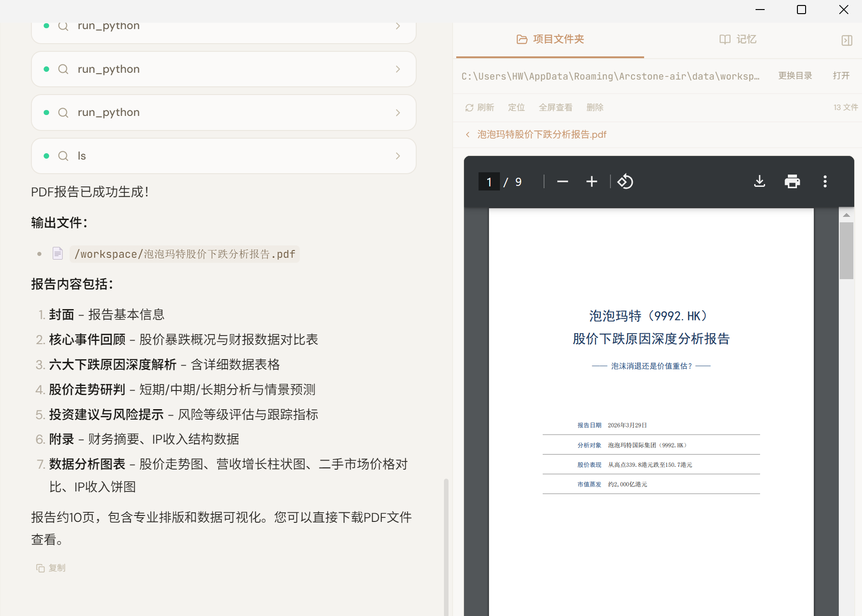Screen dimensions: 862x616
Task: Zoom in using the plus icon
Action: point(591,181)
